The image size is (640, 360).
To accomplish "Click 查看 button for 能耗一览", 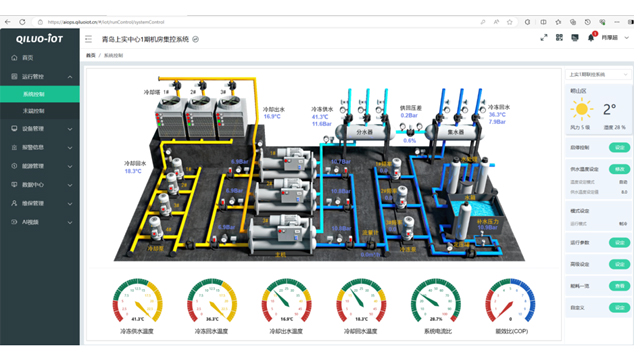I will tap(619, 286).
